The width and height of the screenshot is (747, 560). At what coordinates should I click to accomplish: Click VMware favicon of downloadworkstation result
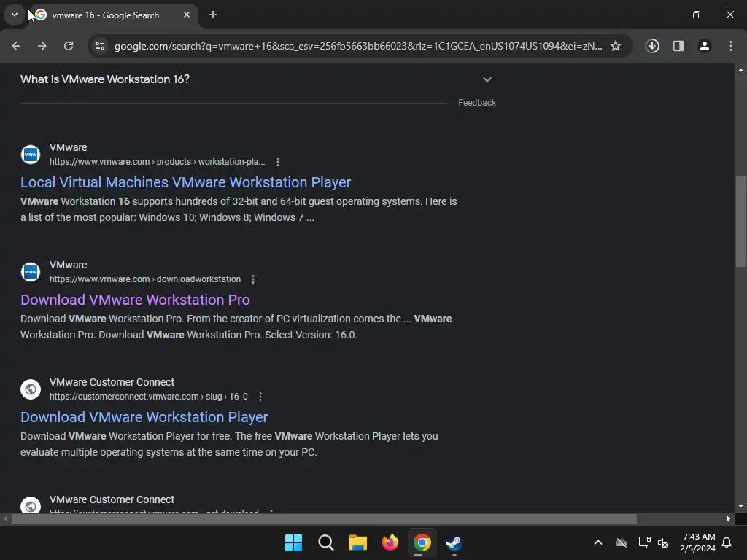[31, 272]
